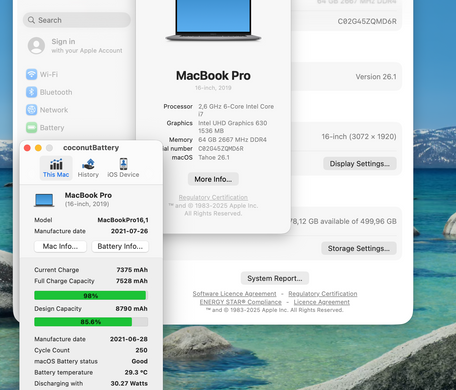Click the Model value MacBookPro16,1
This screenshot has height=390, width=456.
point(123,220)
